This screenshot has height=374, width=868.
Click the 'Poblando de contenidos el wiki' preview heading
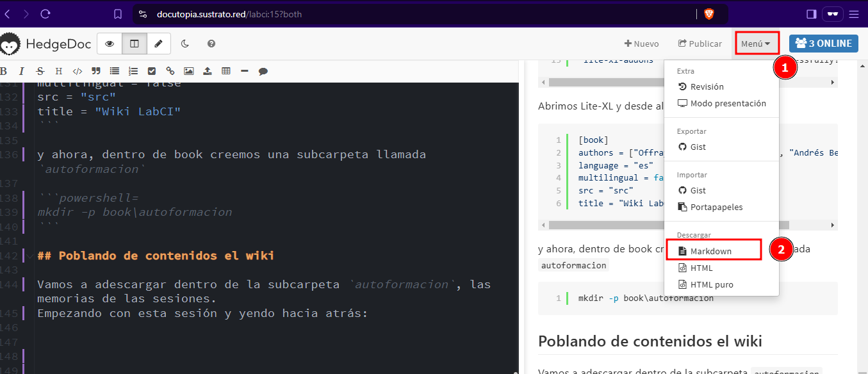(x=650, y=341)
